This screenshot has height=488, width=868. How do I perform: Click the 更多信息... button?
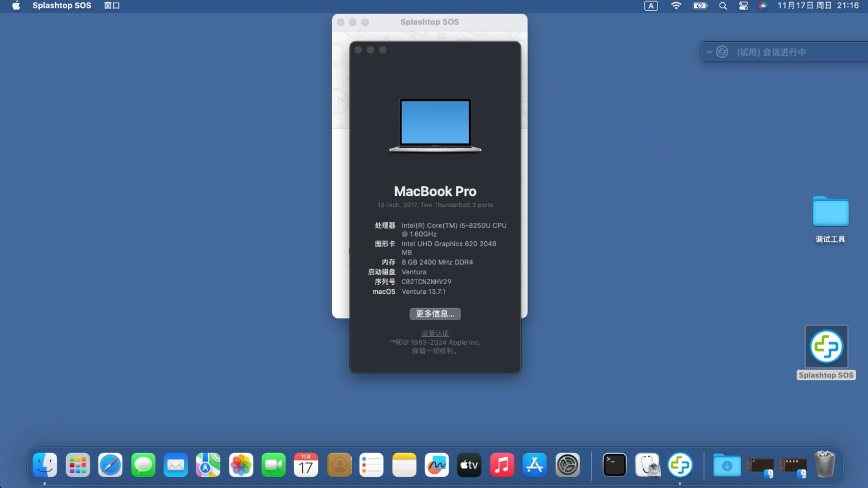pos(435,314)
